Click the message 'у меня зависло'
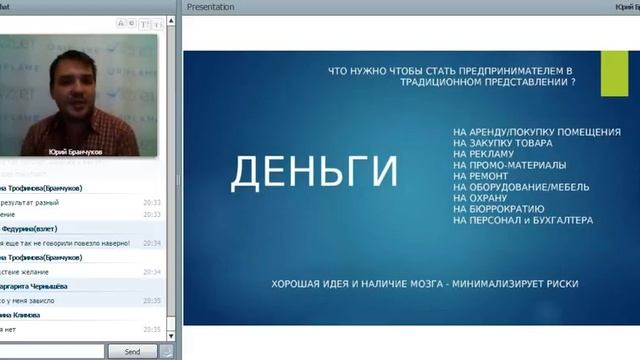Viewport: 640px width, 360px height. (30, 301)
